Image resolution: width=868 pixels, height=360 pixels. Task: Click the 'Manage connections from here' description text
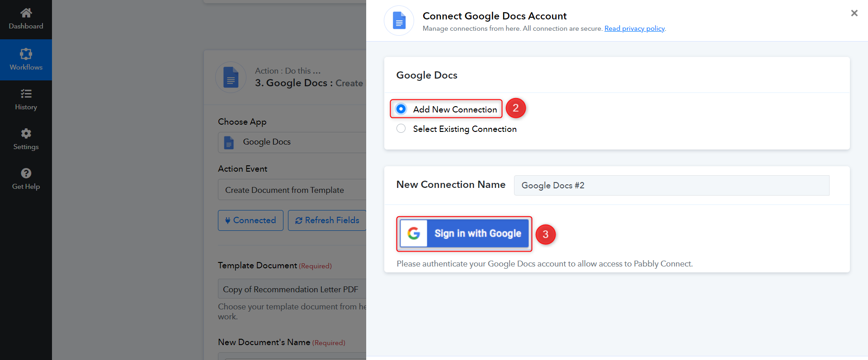513,28
